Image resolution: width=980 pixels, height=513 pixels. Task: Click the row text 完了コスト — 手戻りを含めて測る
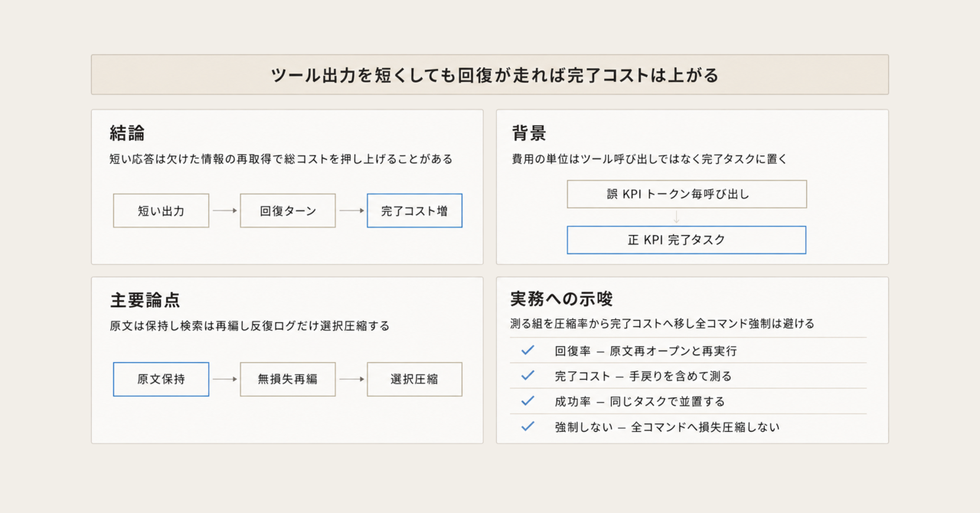(x=643, y=376)
